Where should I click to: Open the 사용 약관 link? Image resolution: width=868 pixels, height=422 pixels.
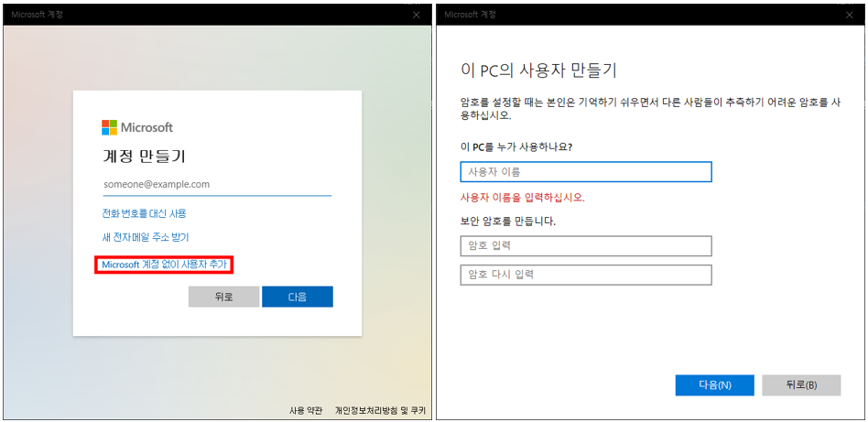306,410
